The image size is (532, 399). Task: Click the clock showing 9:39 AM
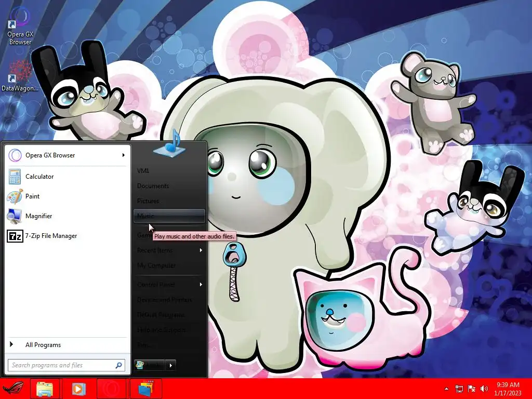click(508, 389)
